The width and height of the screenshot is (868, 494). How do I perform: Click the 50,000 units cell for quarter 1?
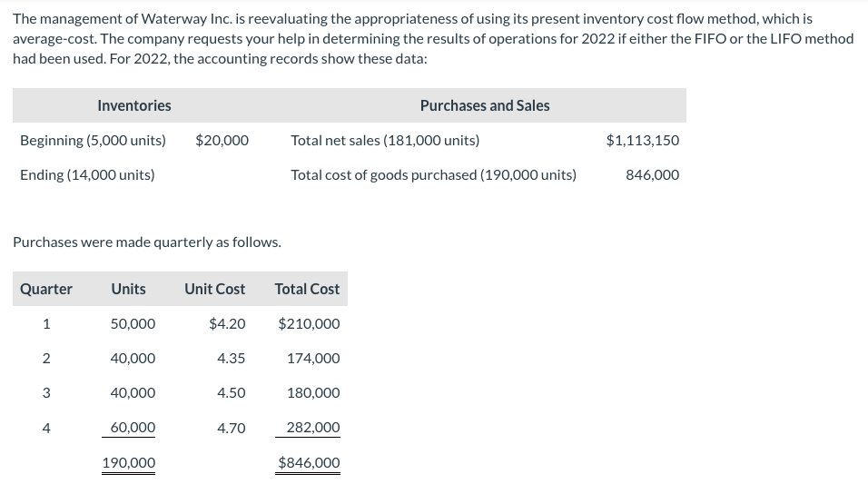click(133, 323)
